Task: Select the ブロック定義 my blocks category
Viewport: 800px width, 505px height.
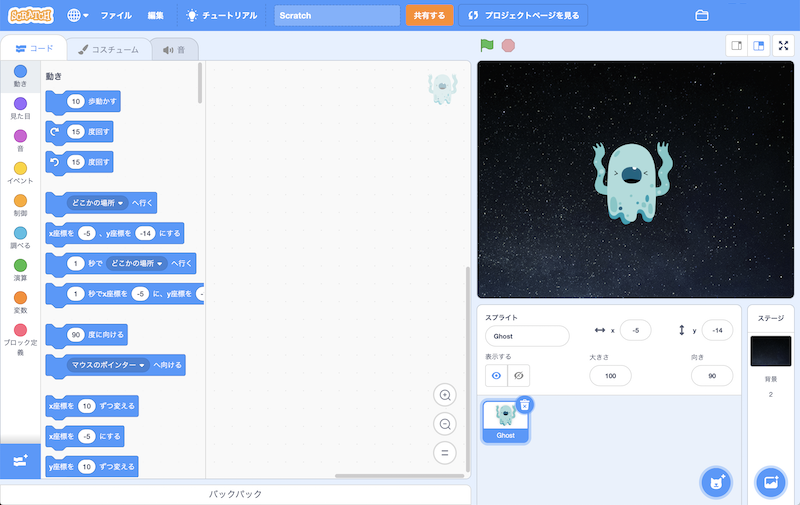Action: point(20,339)
